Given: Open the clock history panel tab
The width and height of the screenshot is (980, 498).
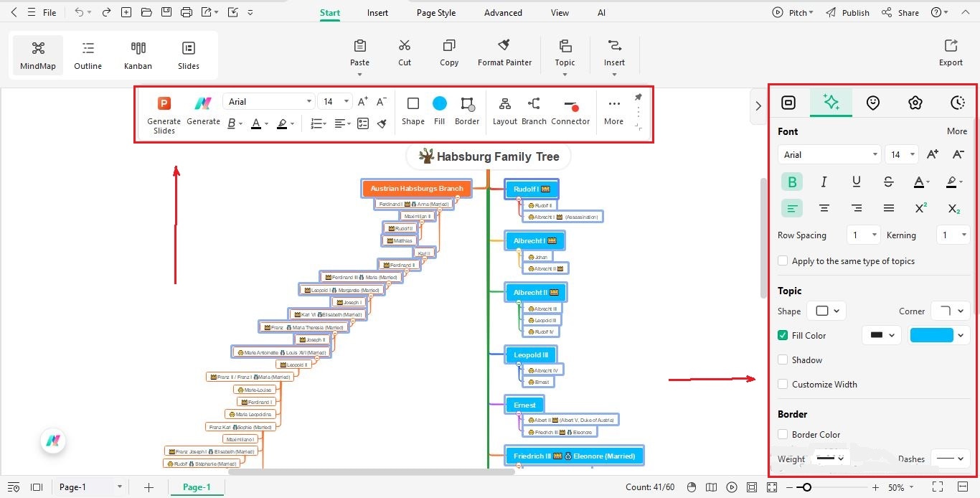Looking at the screenshot, I should tap(958, 103).
